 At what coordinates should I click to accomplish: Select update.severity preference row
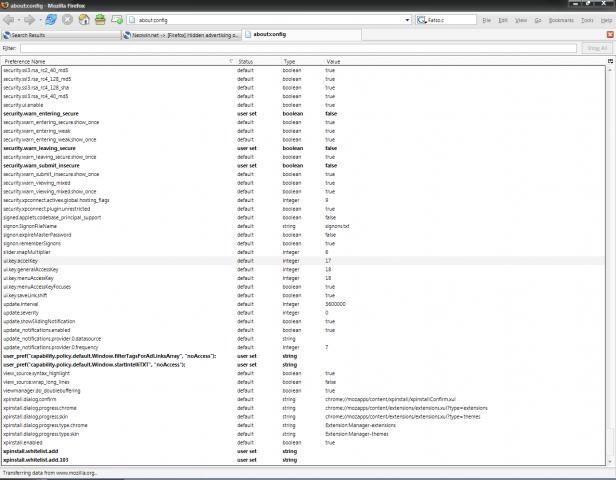pyautogui.click(x=303, y=313)
